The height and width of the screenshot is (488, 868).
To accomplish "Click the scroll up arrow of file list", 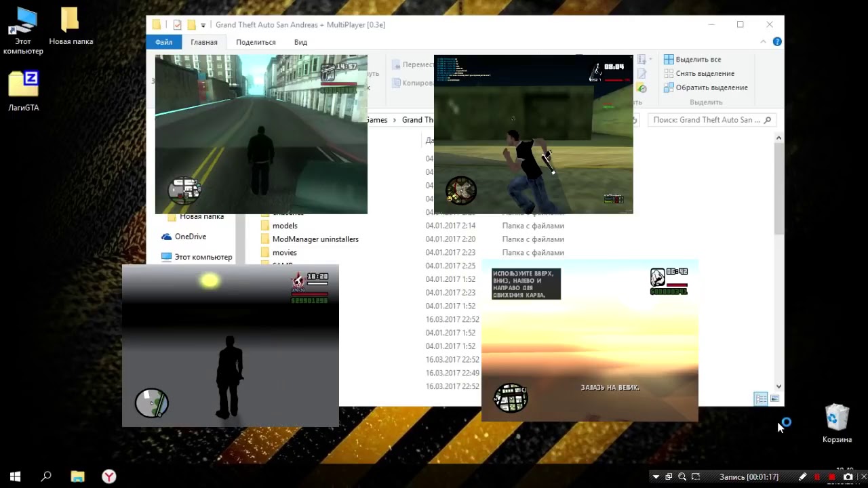I will coord(778,138).
